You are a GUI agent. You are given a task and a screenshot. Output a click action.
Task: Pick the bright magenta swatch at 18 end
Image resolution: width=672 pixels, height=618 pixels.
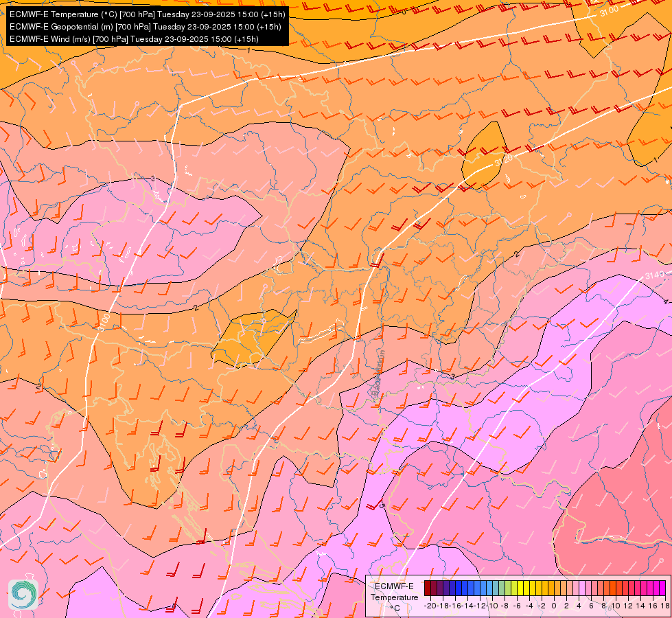(x=662, y=588)
